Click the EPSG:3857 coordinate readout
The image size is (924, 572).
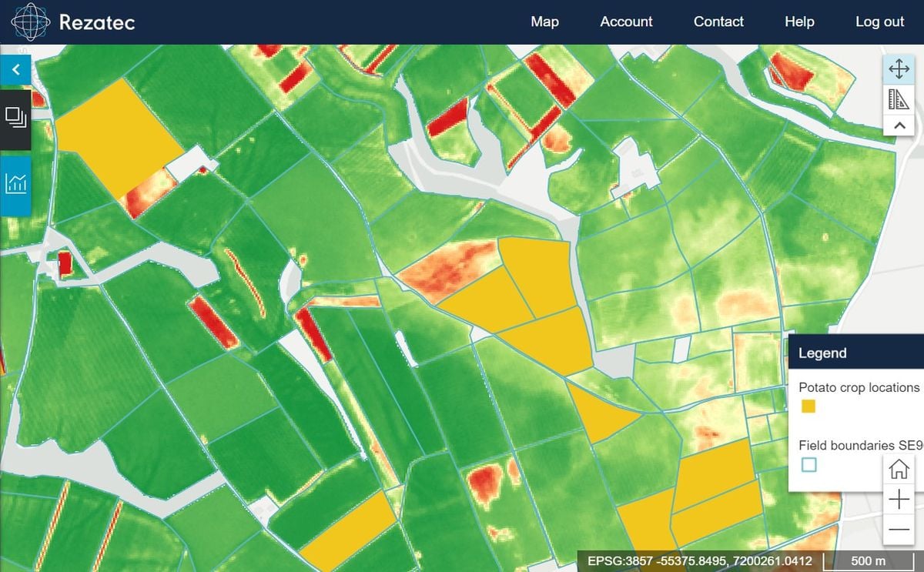click(x=699, y=560)
